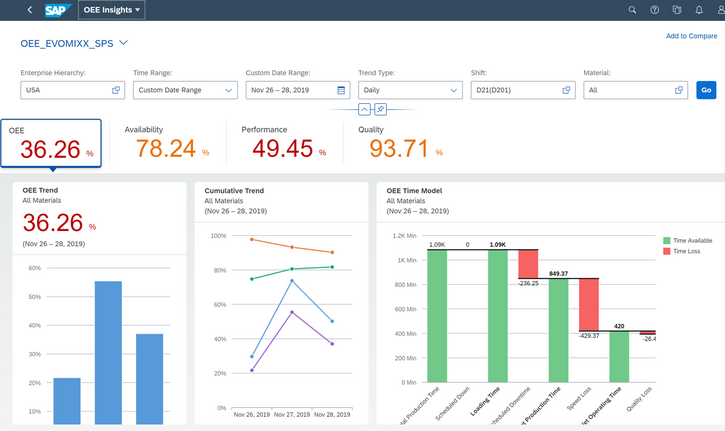This screenshot has width=725, height=431.
Task: Click the SAP logo
Action: pos(58,10)
